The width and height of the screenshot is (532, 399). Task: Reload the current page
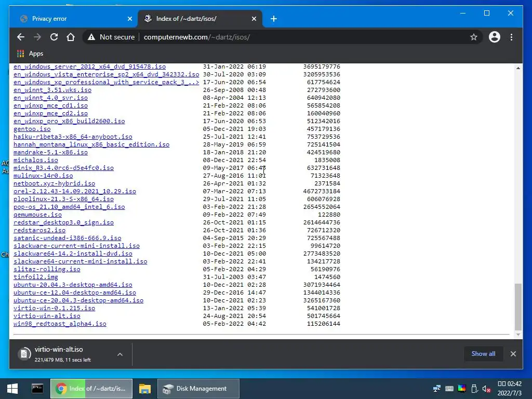tap(54, 37)
